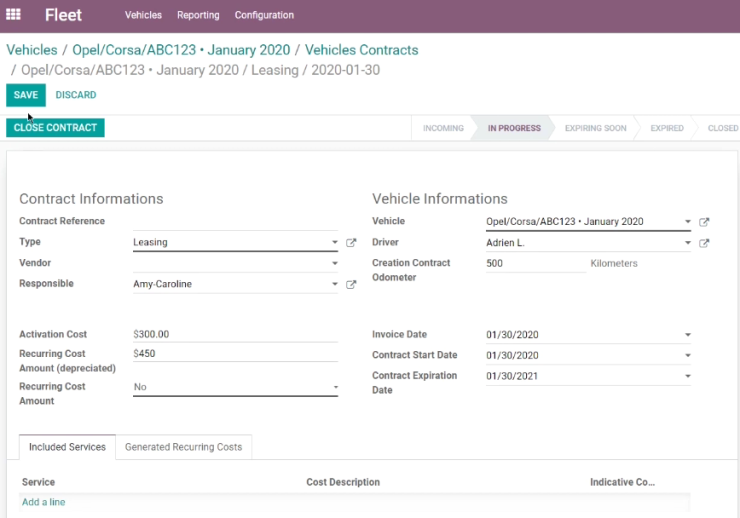Open the Invoice Date picker arrow
This screenshot has width=740, height=518.
(x=688, y=334)
